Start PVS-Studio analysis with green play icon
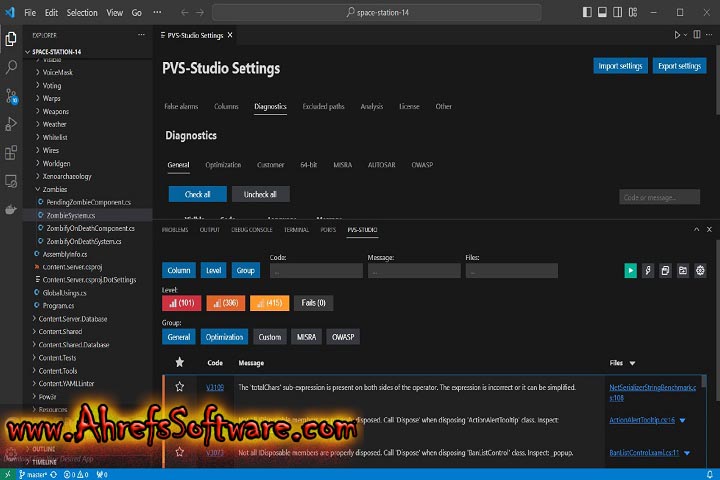The image size is (720, 480). tap(630, 270)
